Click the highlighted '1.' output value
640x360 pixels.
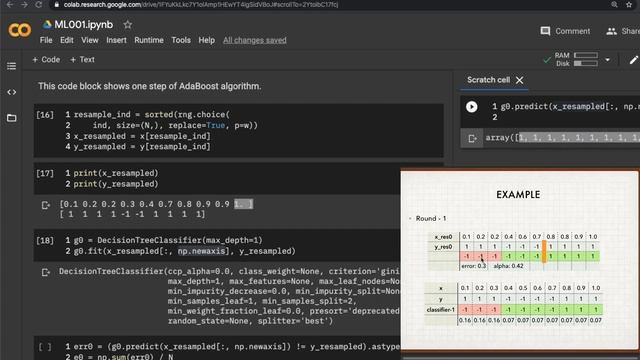[243, 204]
